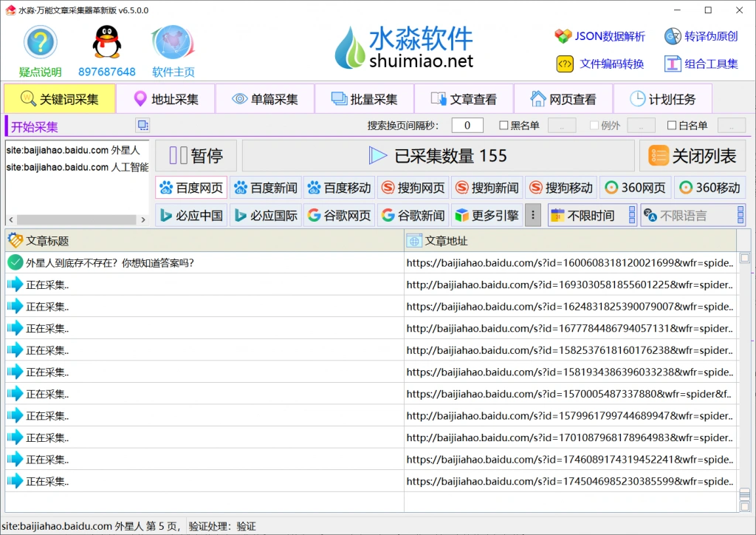Click the status bar text 验证处理：验证

(x=222, y=526)
